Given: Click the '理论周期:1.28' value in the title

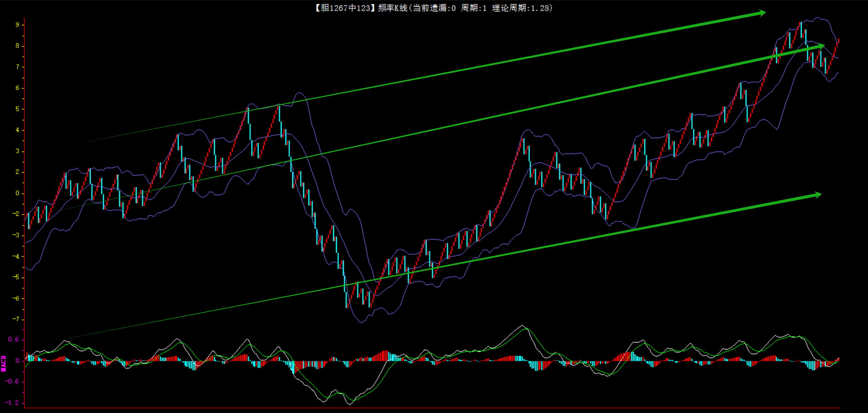Looking at the screenshot, I should pos(521,8).
